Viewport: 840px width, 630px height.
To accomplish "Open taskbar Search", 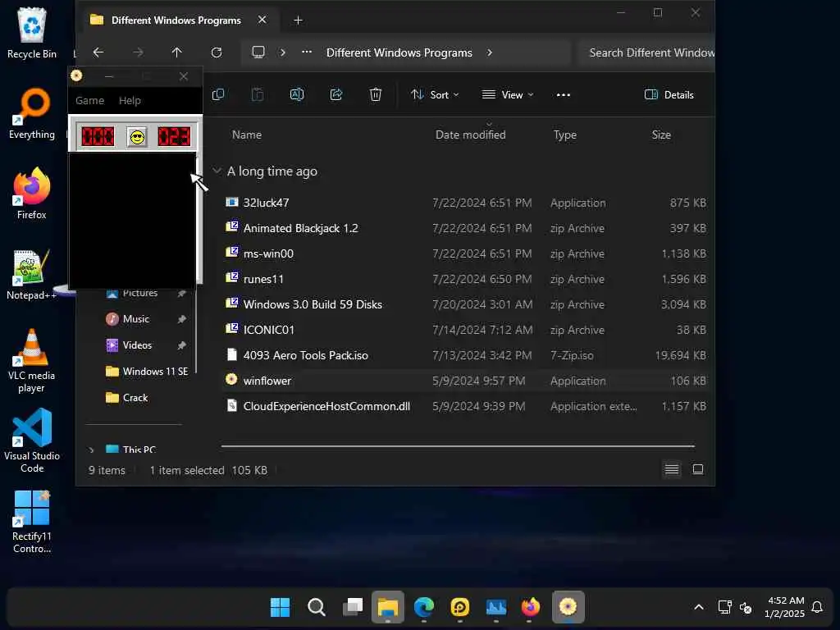I will 316,607.
